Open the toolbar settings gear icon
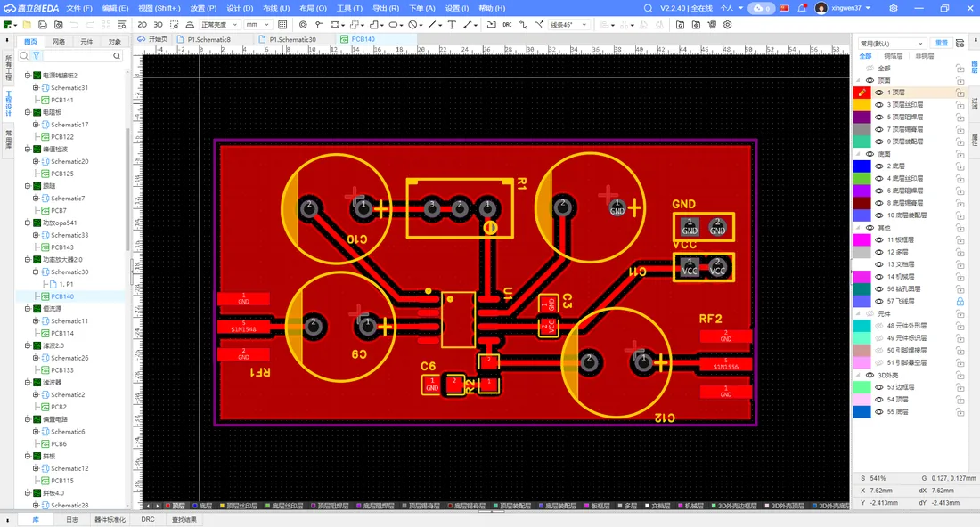980x527 pixels. (728, 25)
